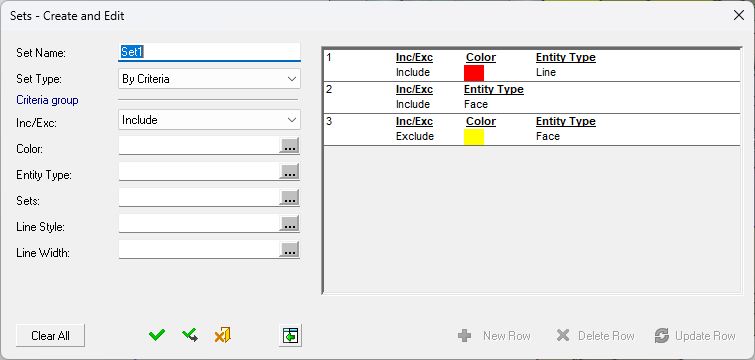This screenshot has width=755, height=360.
Task: Open the Entity Type browse ellipsis button
Action: coord(289,172)
